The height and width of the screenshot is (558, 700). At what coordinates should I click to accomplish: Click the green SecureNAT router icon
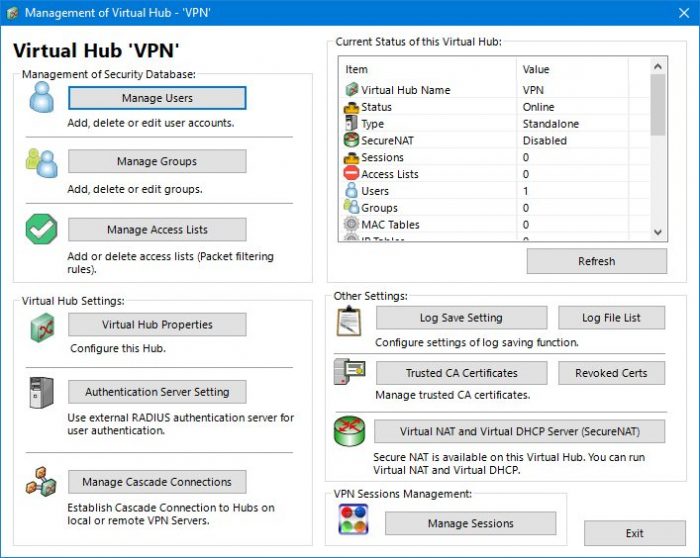pyautogui.click(x=349, y=431)
